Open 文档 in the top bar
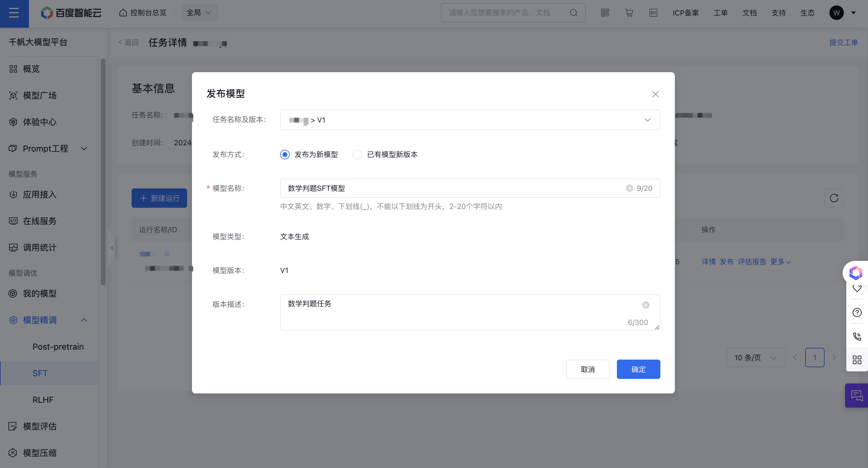Screen dimensions: 868x468 [749, 13]
